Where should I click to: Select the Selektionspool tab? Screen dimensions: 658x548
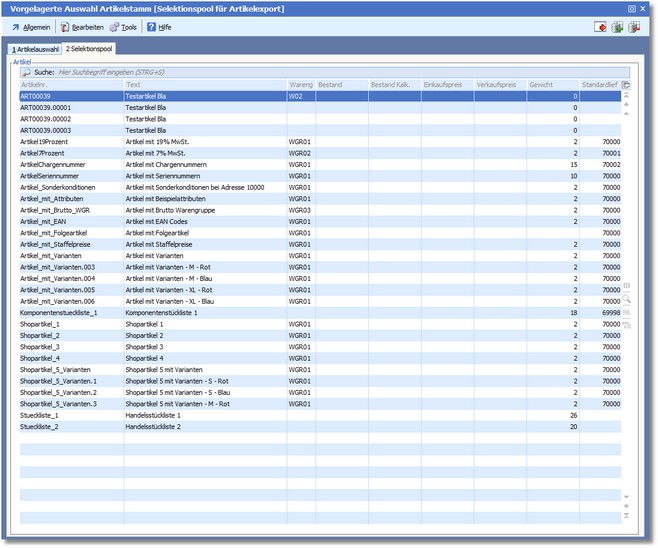(x=89, y=48)
